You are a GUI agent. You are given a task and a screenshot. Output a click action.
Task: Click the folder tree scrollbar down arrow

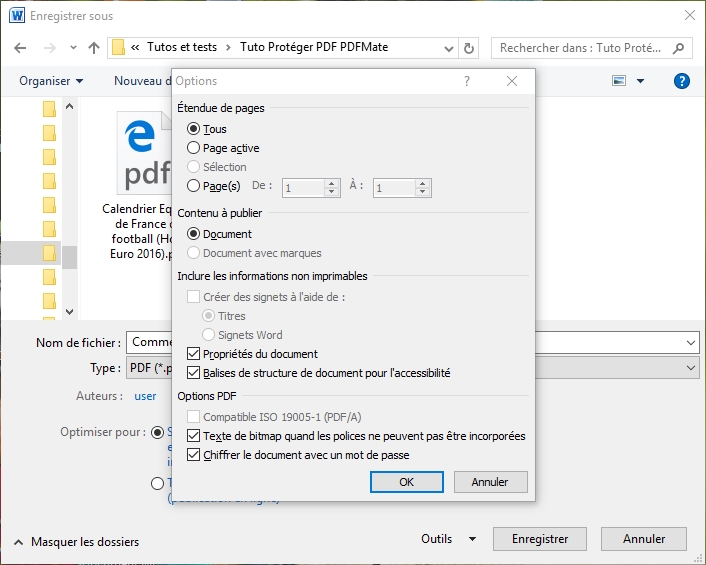(x=69, y=312)
